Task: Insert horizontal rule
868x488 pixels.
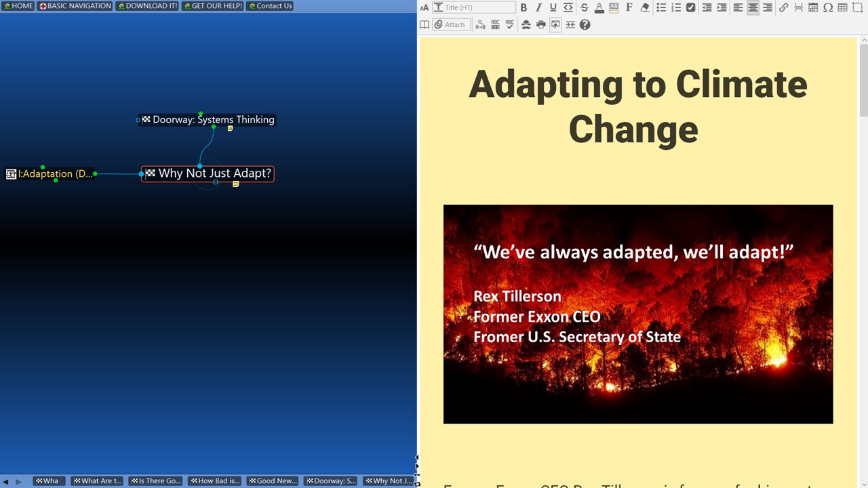Action: pyautogui.click(x=798, y=7)
